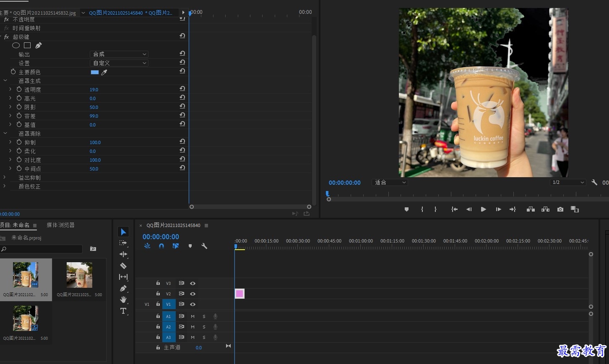Viewport: 609px width, 364px height.
Task: Open playback resolution 1/2 dropdown
Action: [568, 182]
